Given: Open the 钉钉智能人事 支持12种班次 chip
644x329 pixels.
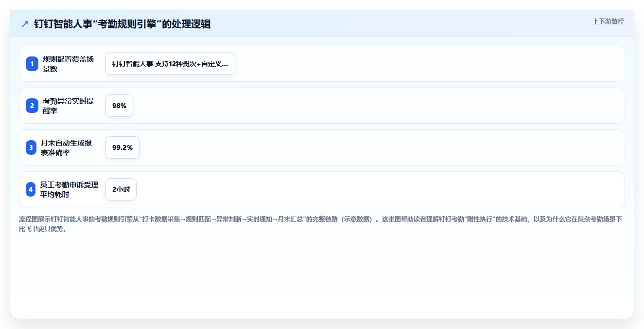Looking at the screenshot, I should pos(170,64).
